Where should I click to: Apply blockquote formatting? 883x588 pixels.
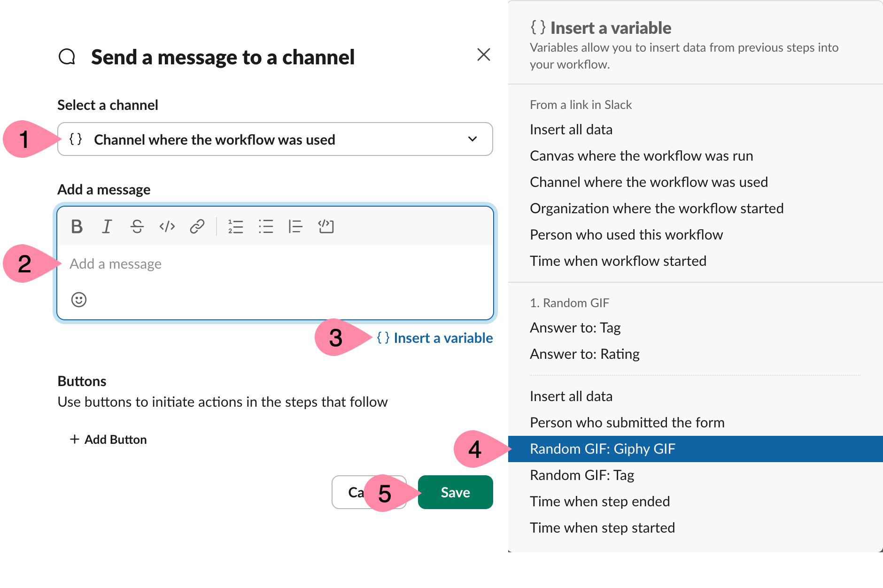pos(295,227)
